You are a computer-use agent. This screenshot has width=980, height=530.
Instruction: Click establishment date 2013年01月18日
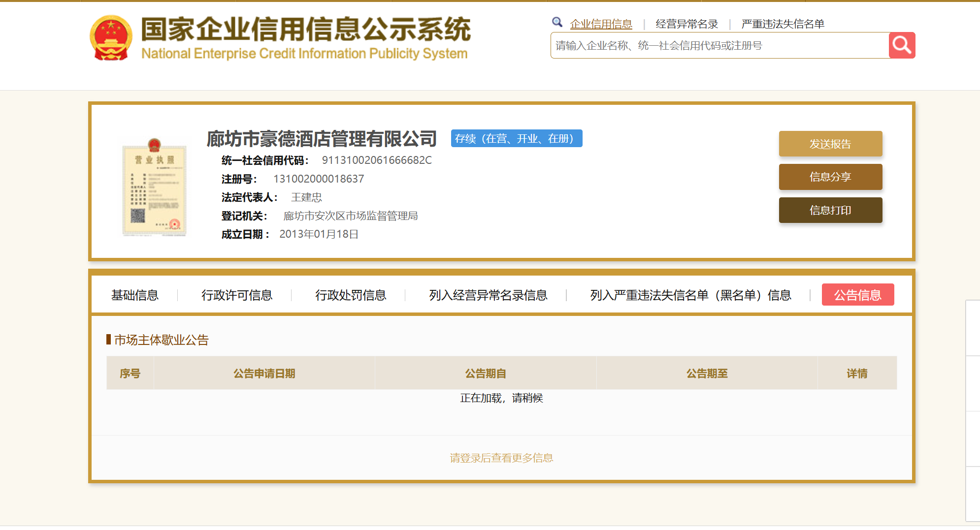click(x=319, y=234)
